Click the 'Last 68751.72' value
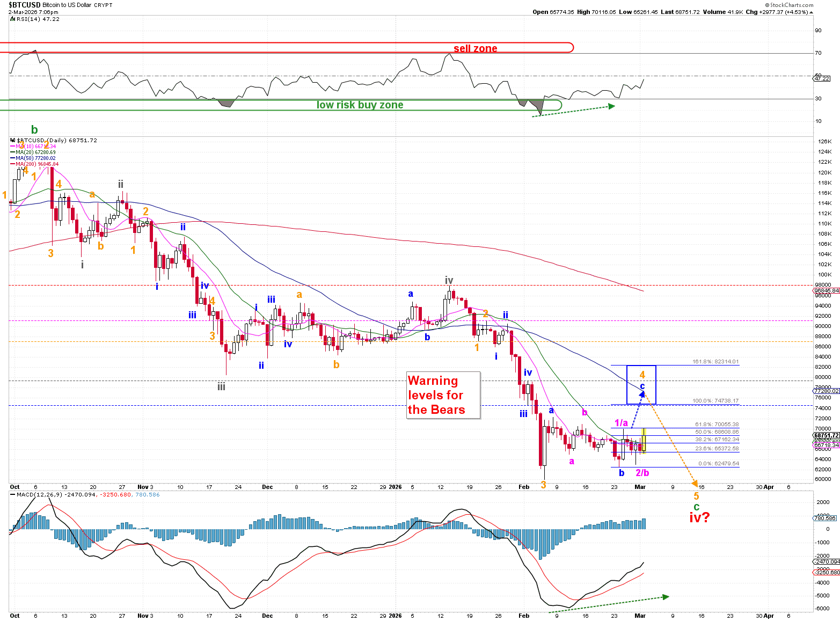 (681, 12)
